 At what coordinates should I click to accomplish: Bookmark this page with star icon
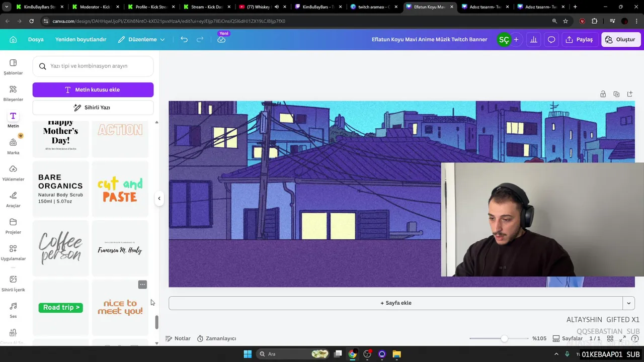click(566, 21)
